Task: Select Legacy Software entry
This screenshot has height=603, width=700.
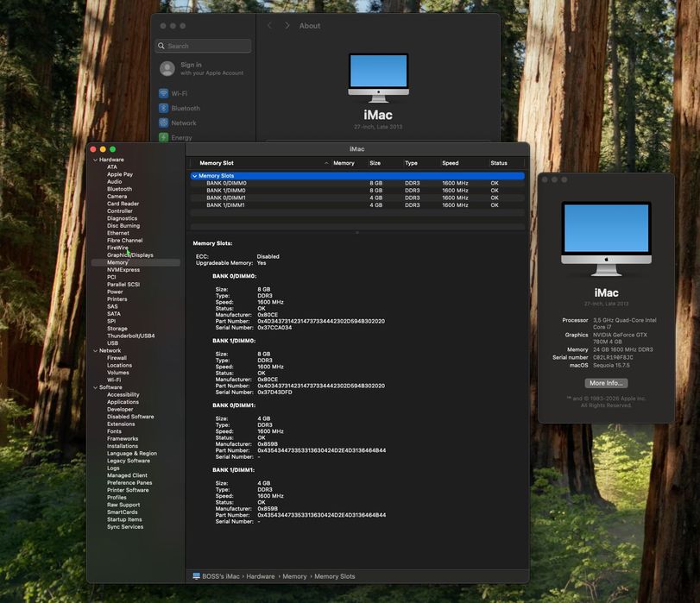Action: tap(128, 461)
